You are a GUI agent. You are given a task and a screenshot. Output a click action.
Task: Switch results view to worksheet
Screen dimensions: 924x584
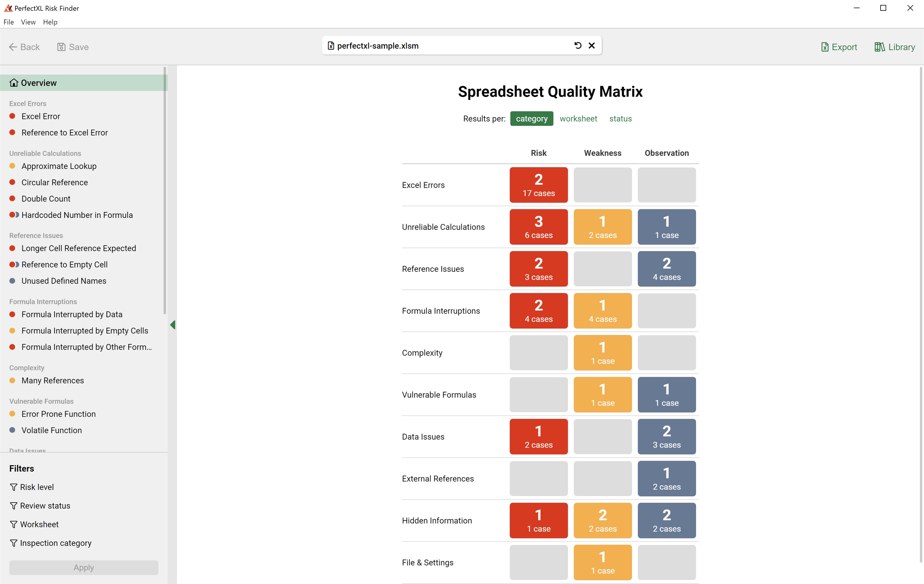pyautogui.click(x=578, y=119)
